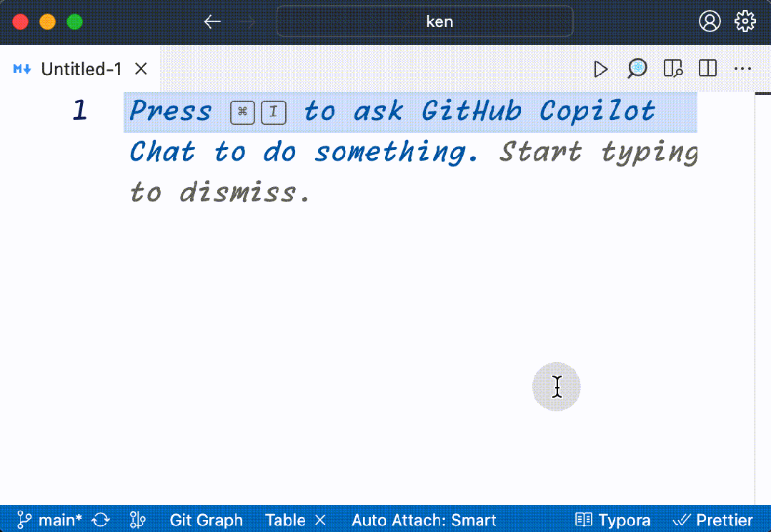The image size is (771, 532).
Task: Click the Table status bar item
Action: (x=285, y=520)
